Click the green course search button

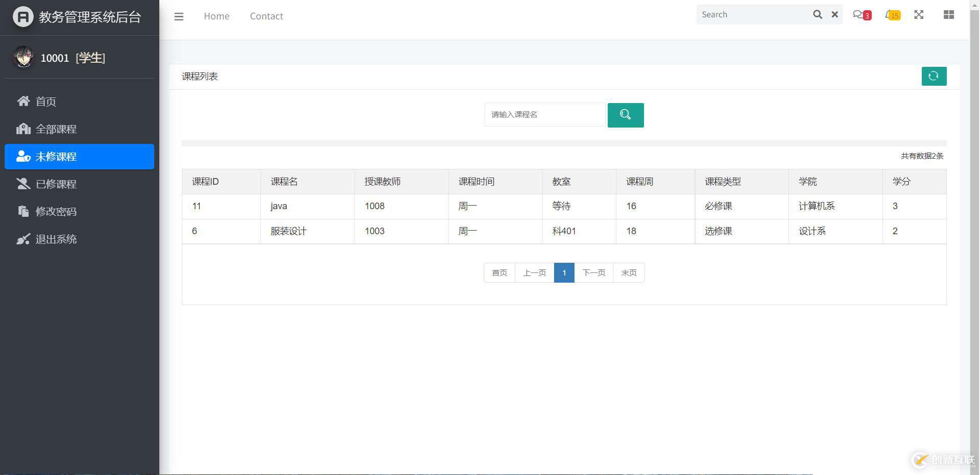(625, 115)
